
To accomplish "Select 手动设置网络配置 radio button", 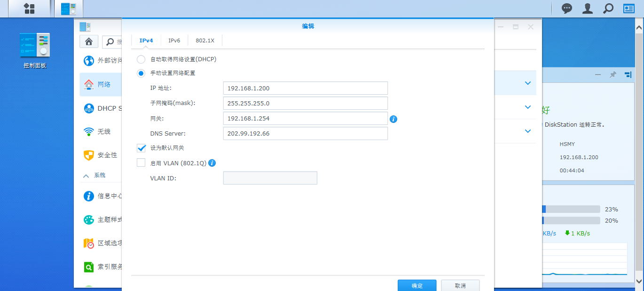I will [141, 73].
